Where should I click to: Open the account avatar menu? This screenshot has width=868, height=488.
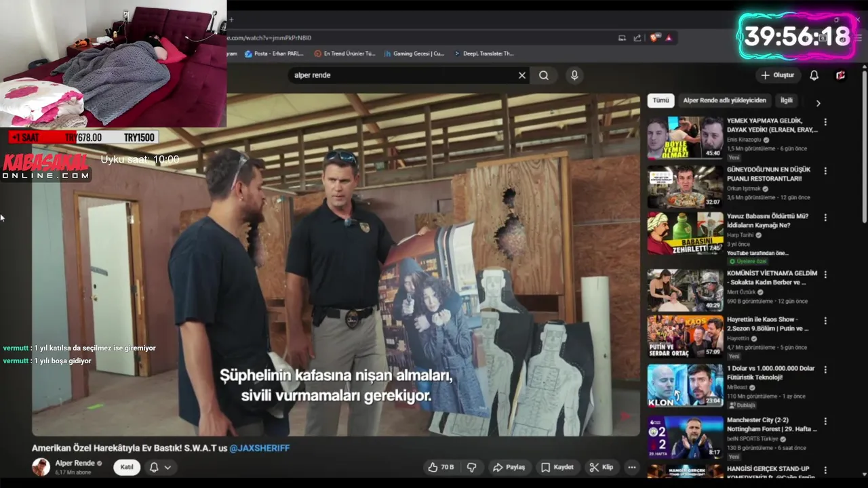(x=840, y=75)
